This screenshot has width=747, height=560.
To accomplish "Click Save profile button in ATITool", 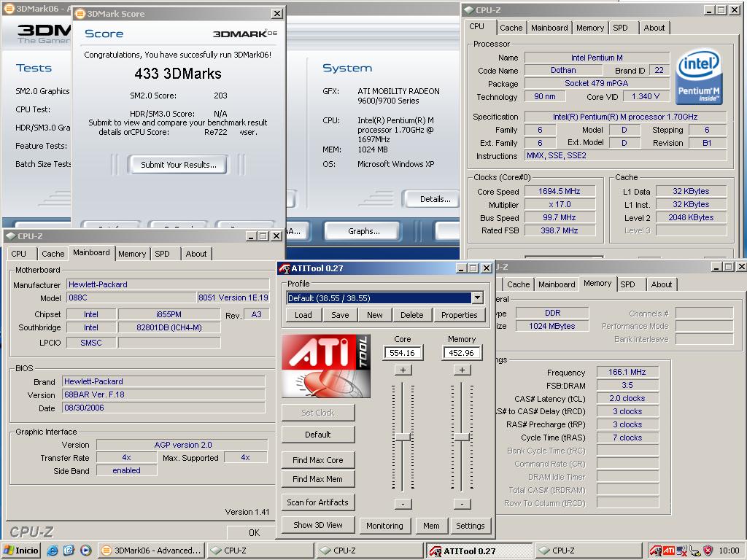I will (x=340, y=315).
